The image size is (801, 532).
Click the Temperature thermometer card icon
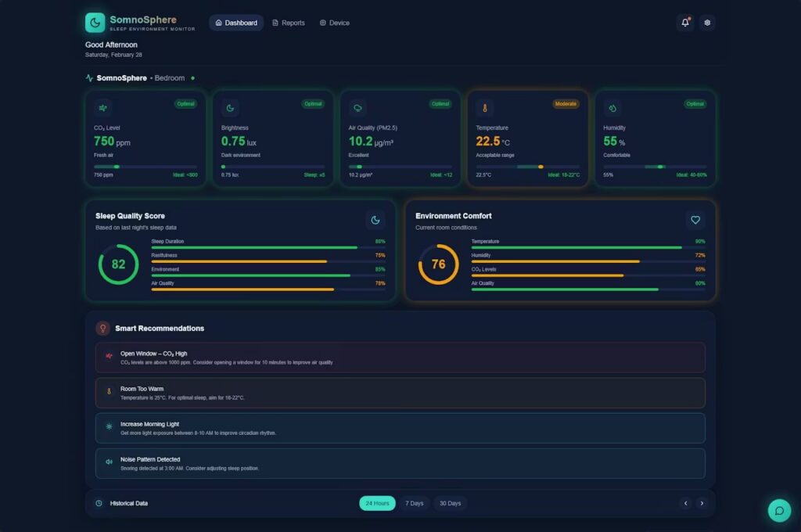485,108
